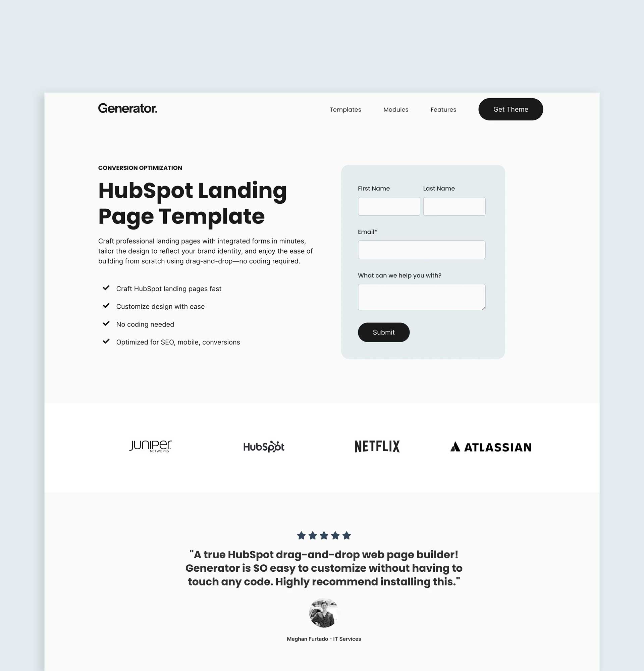Click the checkmark icon next to 'No coding needed'
The width and height of the screenshot is (644, 671).
coord(106,323)
